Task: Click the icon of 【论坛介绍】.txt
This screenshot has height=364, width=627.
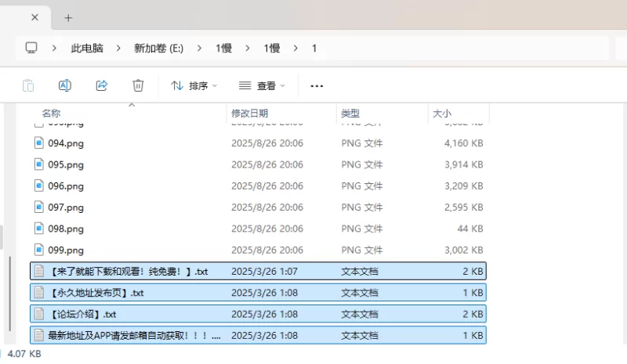Action: [x=38, y=314]
